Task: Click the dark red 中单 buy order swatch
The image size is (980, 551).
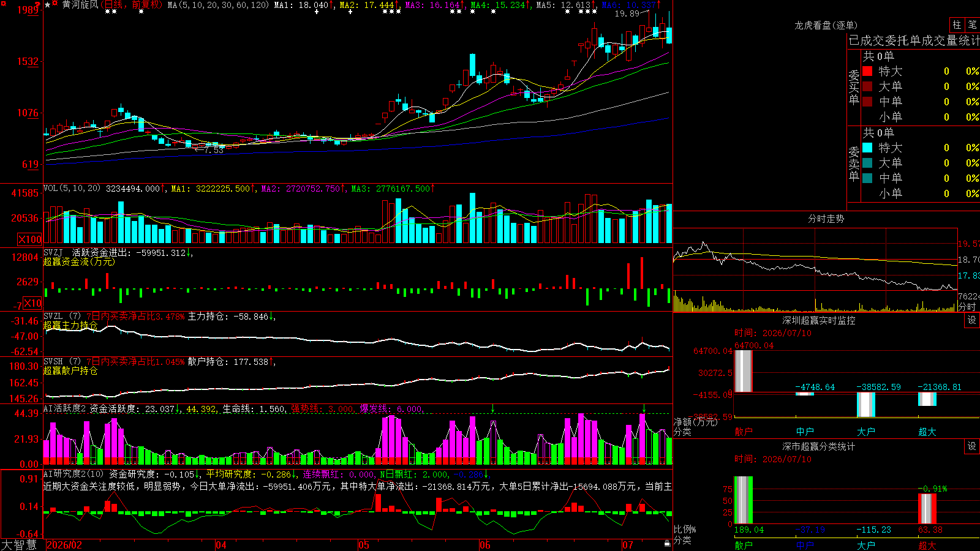Action: coord(867,102)
